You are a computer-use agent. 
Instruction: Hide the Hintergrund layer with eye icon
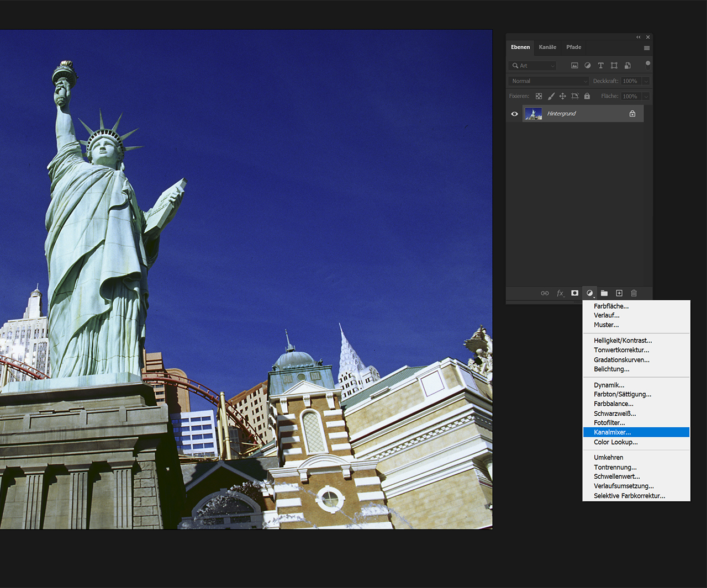(x=514, y=114)
